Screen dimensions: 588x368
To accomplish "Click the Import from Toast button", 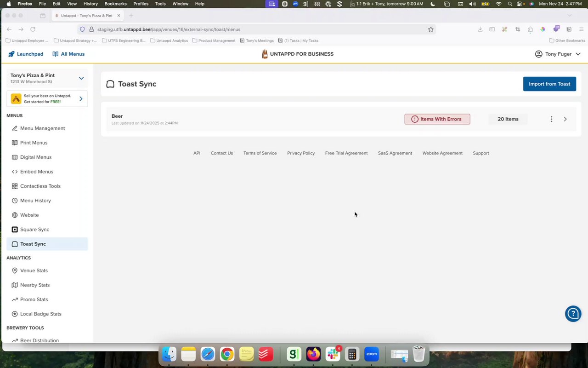I will [x=549, y=84].
